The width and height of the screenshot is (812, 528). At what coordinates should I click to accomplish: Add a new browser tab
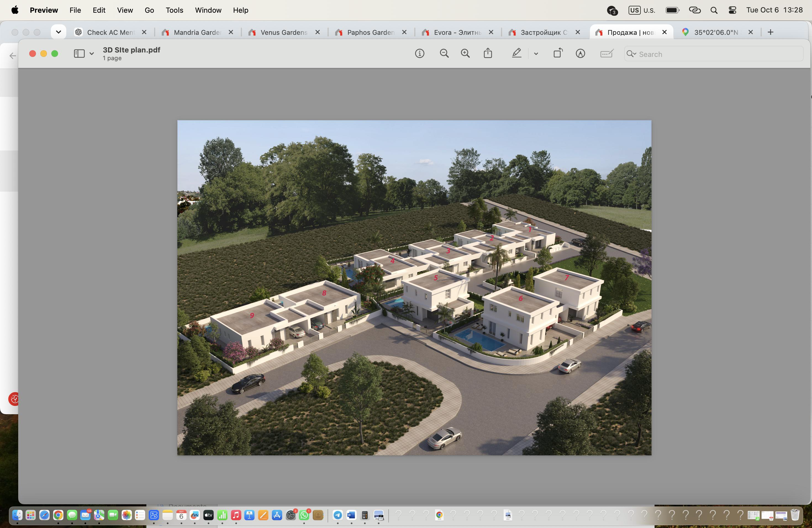coord(770,32)
